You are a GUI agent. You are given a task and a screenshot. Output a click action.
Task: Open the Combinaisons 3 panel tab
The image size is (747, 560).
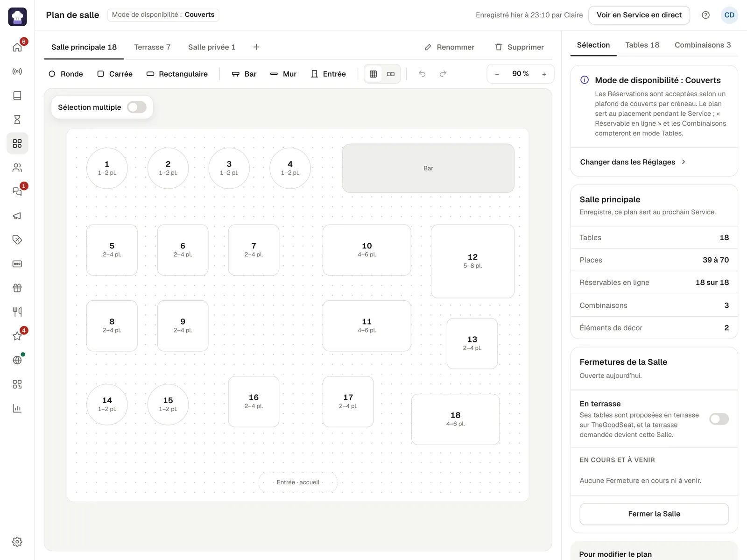(703, 45)
